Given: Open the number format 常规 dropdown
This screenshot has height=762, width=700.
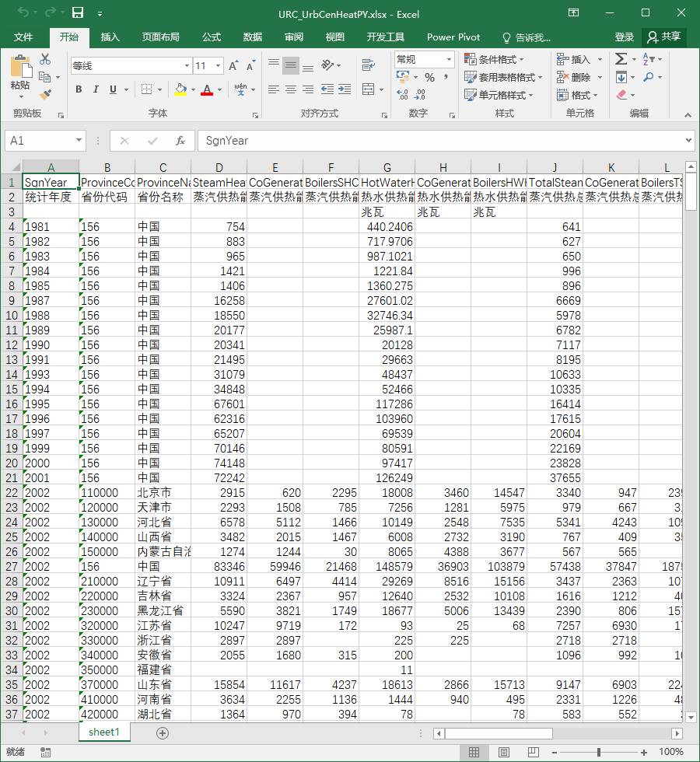Looking at the screenshot, I should coord(449,59).
